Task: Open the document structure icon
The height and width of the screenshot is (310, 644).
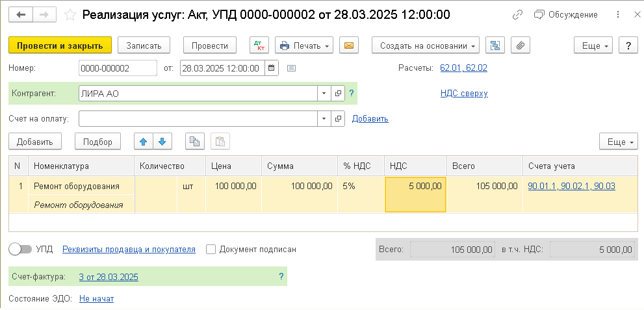Action: point(496,45)
